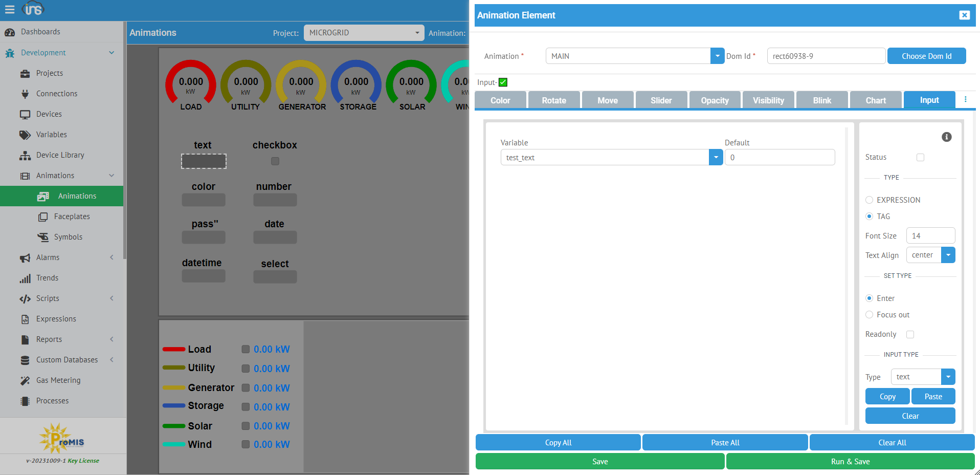980x475 pixels.
Task: Click the Clear button
Action: pyautogui.click(x=910, y=416)
